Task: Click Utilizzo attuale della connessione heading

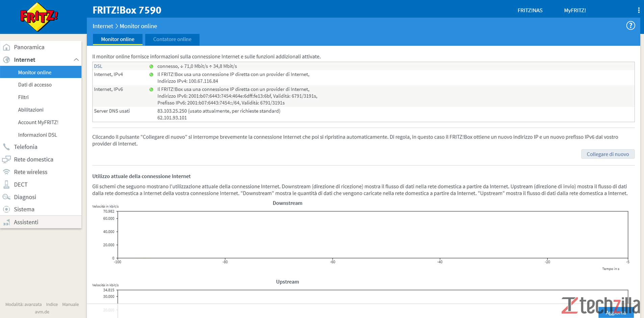Action: pos(141,176)
